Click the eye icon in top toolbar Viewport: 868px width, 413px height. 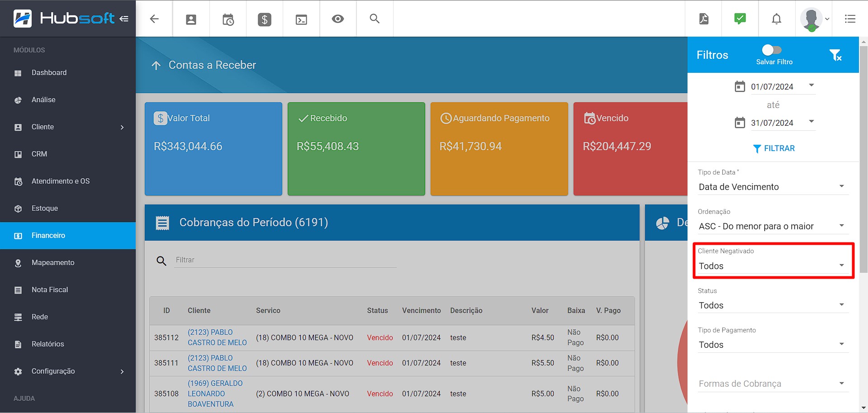338,19
